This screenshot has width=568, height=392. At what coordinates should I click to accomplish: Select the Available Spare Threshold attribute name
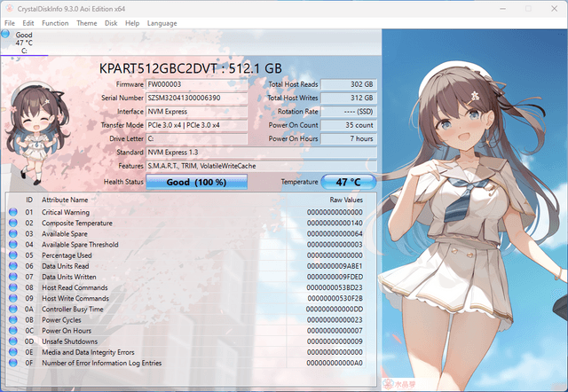click(x=80, y=245)
